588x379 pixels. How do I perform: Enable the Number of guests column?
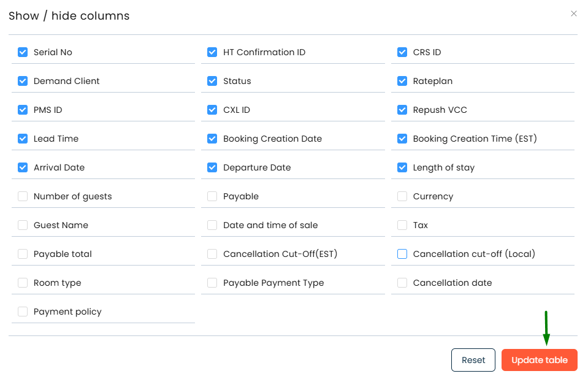click(x=23, y=196)
